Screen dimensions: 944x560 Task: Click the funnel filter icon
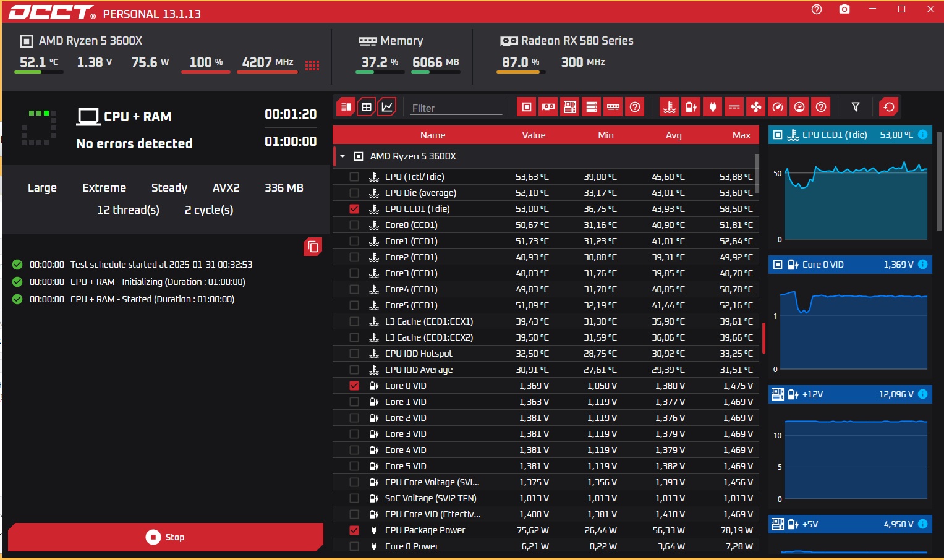click(x=856, y=107)
